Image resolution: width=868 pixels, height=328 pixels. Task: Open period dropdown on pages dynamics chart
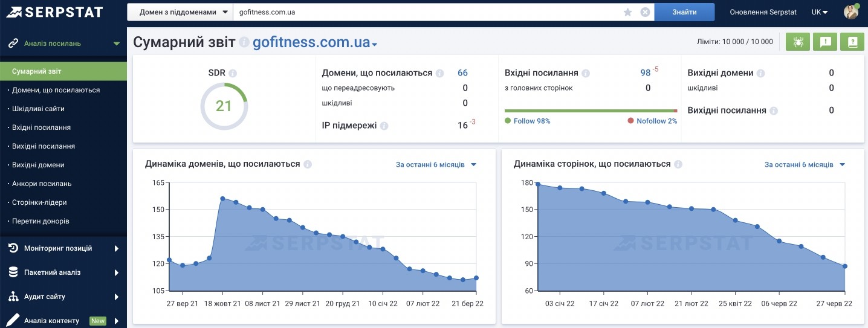pyautogui.click(x=805, y=164)
